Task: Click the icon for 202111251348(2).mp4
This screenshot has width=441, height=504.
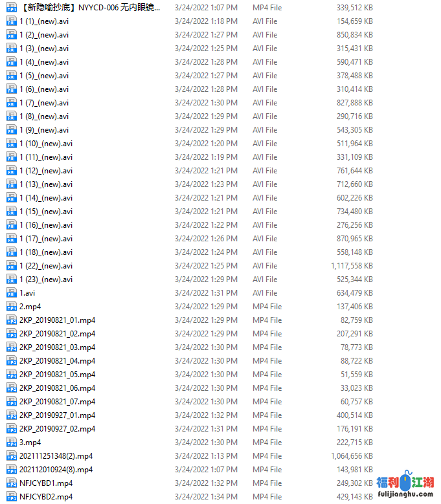Action: [x=12, y=456]
